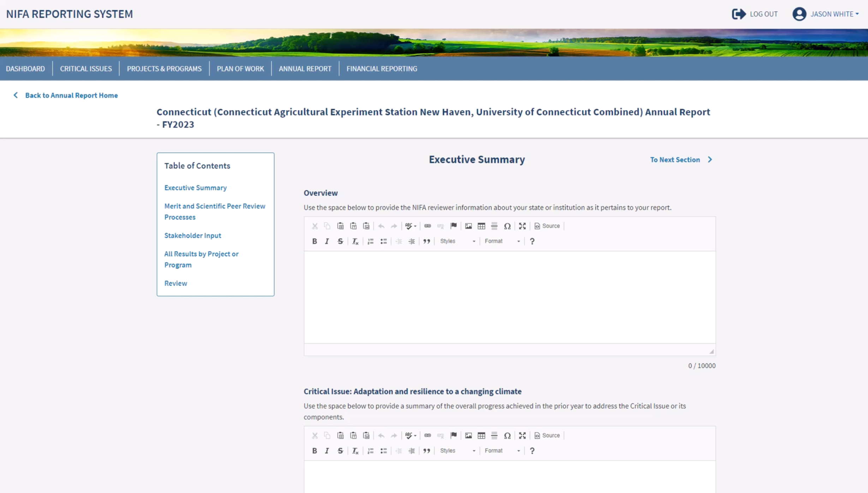868x493 pixels.
Task: Click italic icon in Overview editor
Action: 327,241
